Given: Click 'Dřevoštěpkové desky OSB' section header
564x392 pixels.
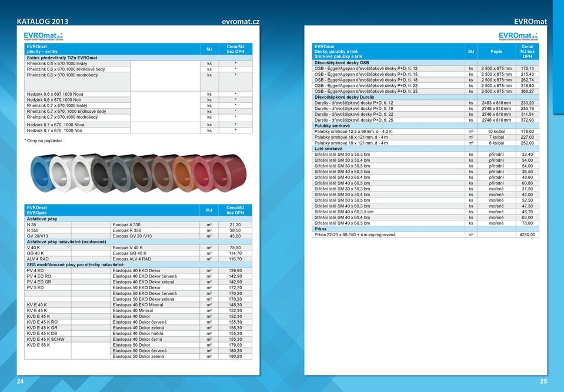Looking at the screenshot, I should click(x=426, y=62).
